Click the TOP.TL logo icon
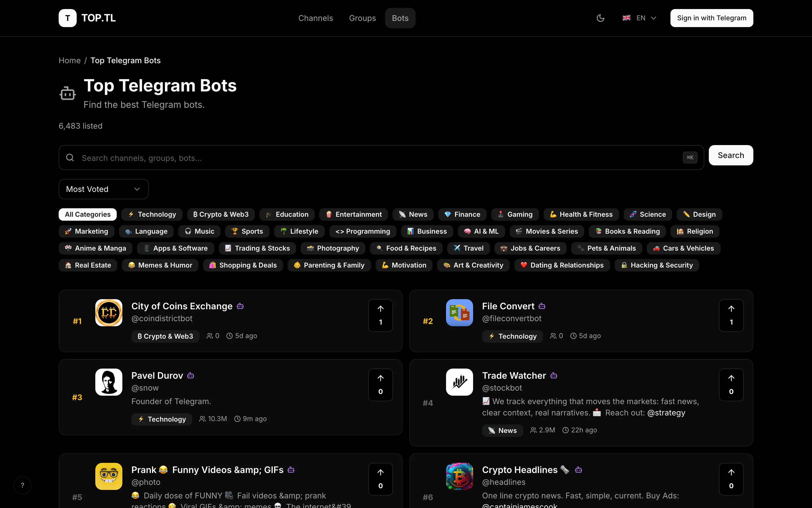This screenshot has height=508, width=812. 67,18
